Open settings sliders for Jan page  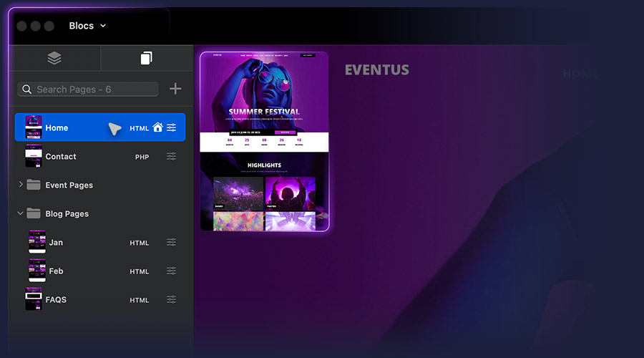click(x=172, y=242)
